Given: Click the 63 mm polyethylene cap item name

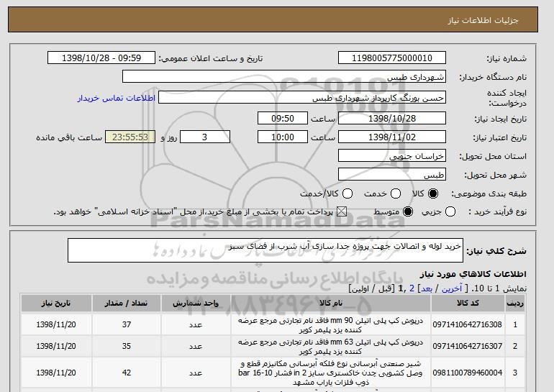Looking at the screenshot, I should (331, 347).
